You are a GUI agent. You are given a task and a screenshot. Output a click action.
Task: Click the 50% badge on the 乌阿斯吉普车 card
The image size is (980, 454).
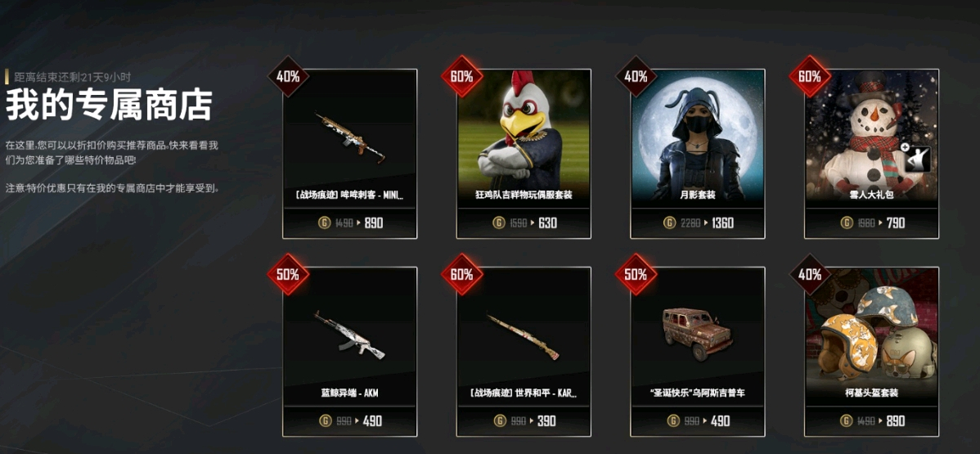[x=636, y=275]
